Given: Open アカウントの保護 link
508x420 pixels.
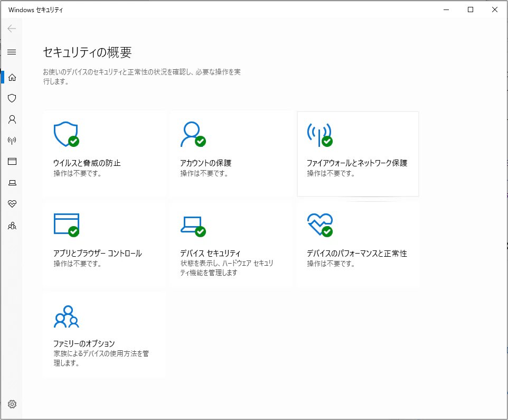Looking at the screenshot, I should 206,163.
